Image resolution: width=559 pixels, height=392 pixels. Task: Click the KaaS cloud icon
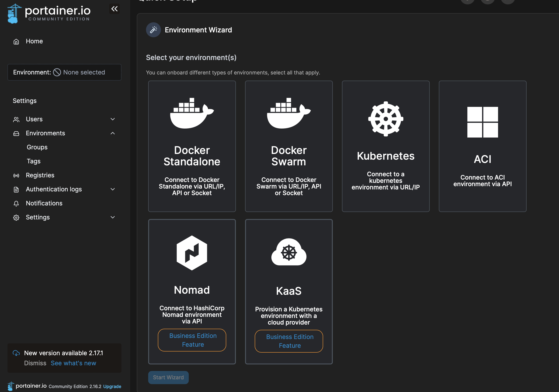289,252
